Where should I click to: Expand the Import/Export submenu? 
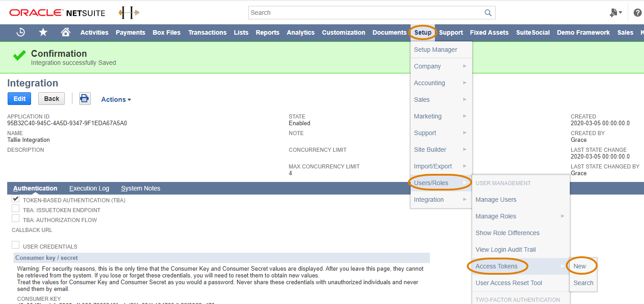[x=441, y=166]
